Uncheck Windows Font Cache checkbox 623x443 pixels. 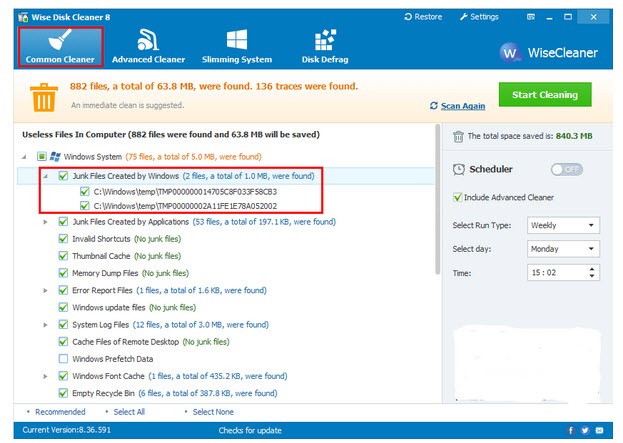point(63,376)
